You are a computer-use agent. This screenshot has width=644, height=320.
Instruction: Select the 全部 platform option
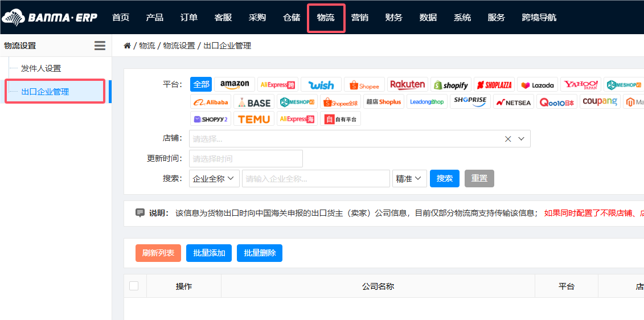pyautogui.click(x=201, y=84)
